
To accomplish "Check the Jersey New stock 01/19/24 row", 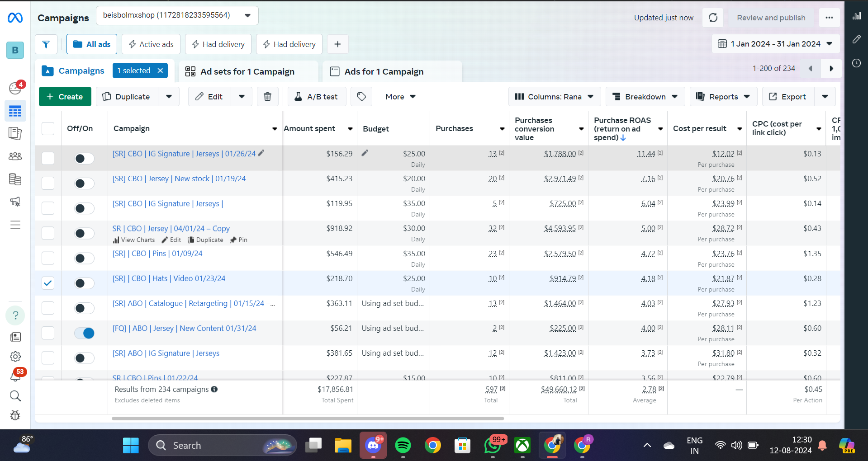I will (x=48, y=183).
